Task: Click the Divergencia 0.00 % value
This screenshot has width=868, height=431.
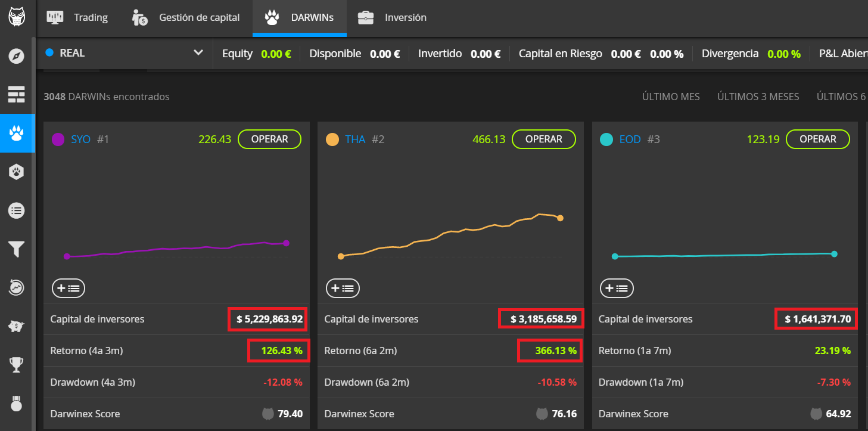Action: coord(784,54)
